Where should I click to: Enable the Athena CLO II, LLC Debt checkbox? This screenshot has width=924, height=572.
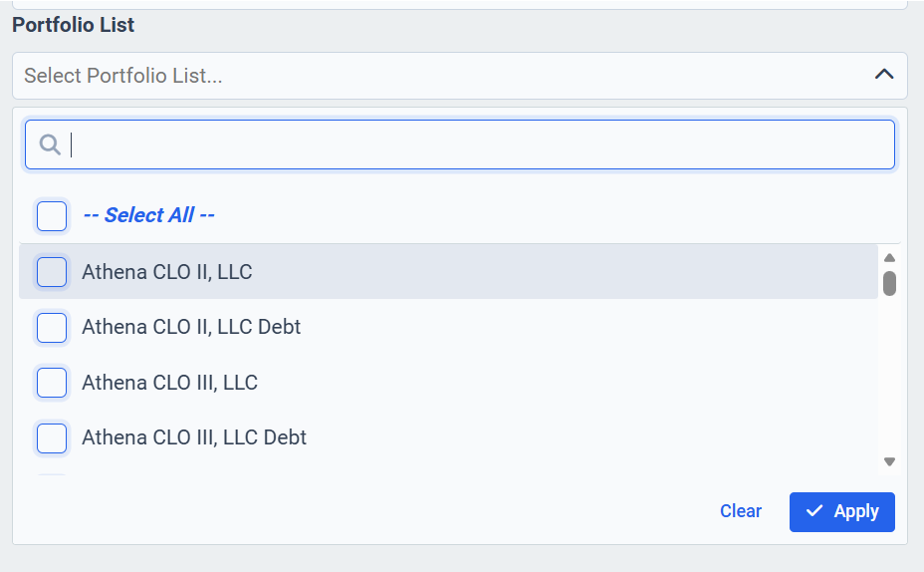52,327
